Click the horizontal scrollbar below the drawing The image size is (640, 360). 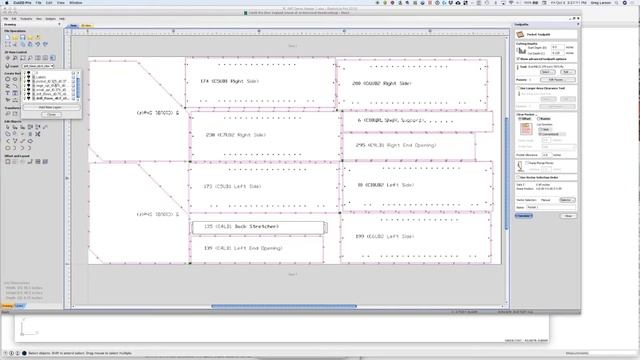284,306
